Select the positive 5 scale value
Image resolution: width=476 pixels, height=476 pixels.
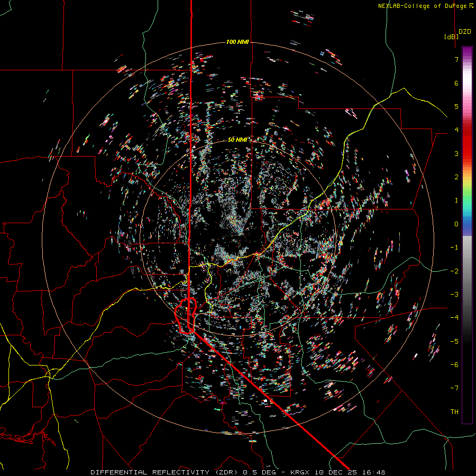456,106
